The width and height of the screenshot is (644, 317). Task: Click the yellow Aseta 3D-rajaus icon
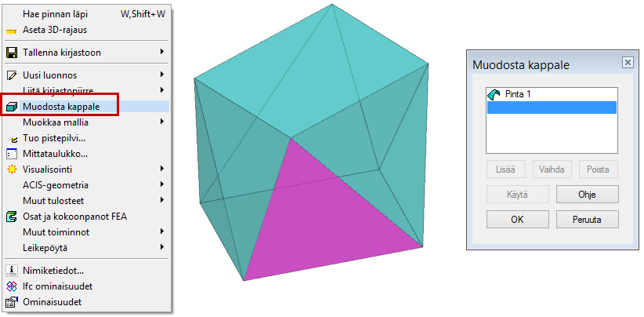12,31
